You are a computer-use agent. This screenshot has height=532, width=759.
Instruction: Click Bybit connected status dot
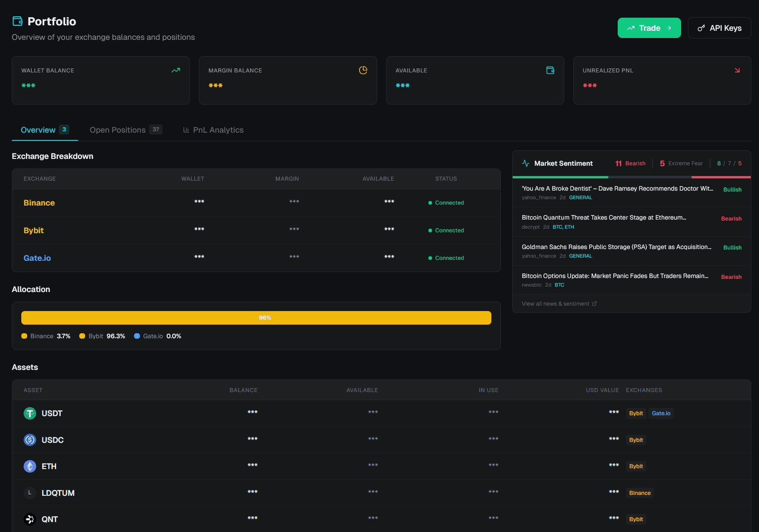tap(430, 230)
